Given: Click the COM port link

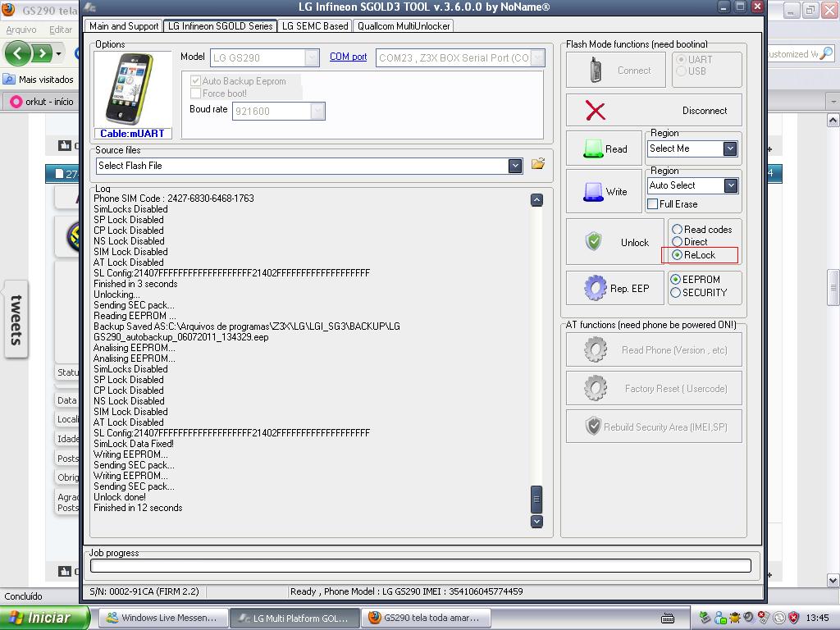Looking at the screenshot, I should point(348,57).
